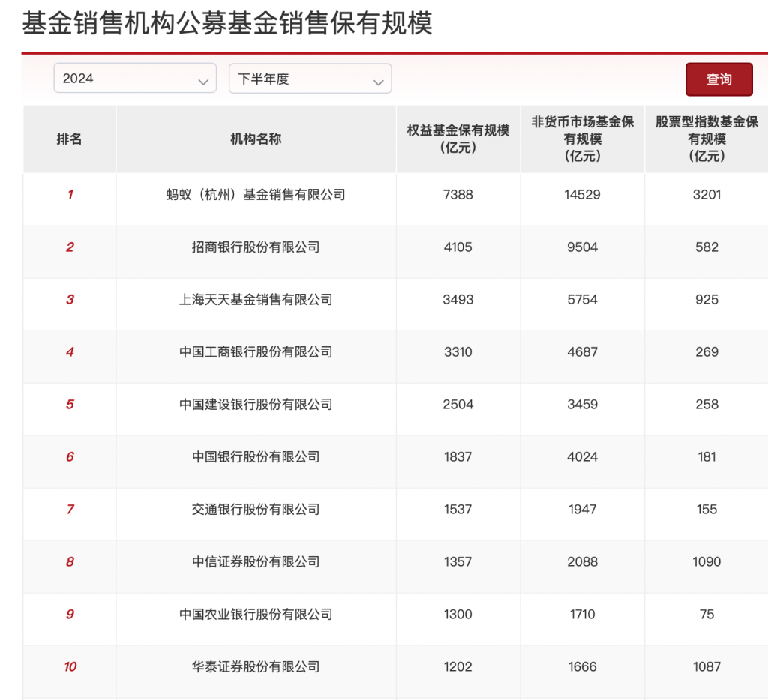Select 华泰证券股份有限公司 entry
Image resolution: width=768 pixels, height=700 pixels.
[256, 667]
